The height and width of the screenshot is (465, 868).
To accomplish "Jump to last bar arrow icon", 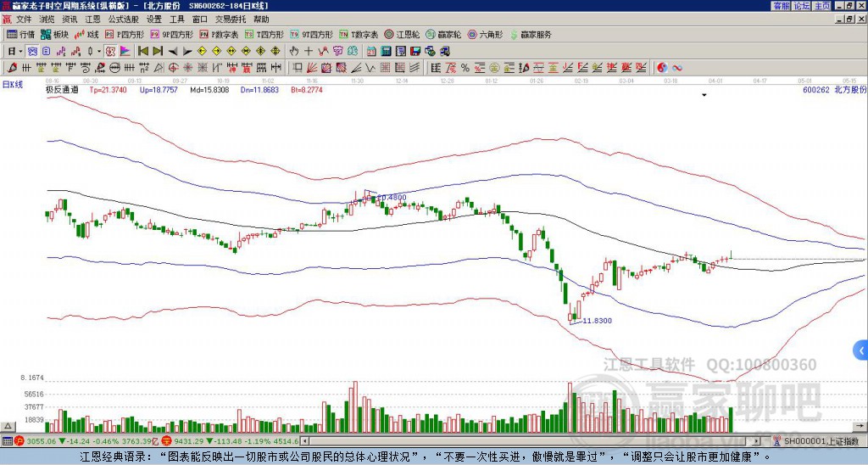I will 158,51.
